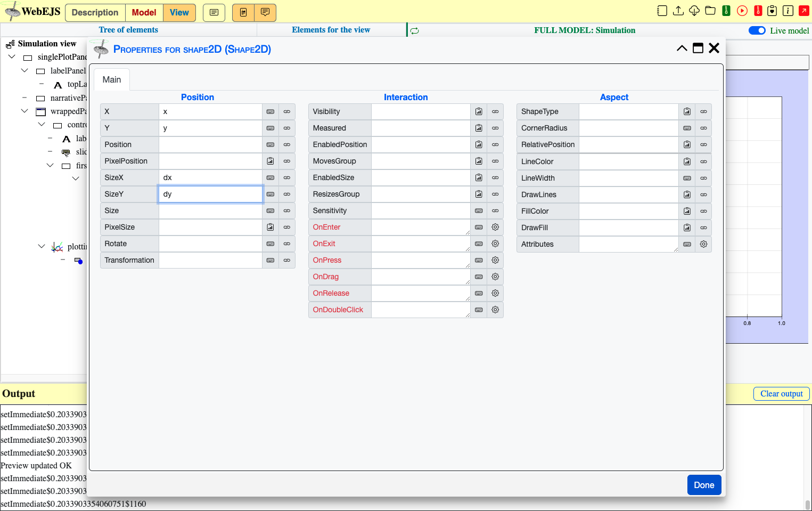812x511 pixels.
Task: Collapse the labelPanel tree node
Action: click(x=24, y=70)
